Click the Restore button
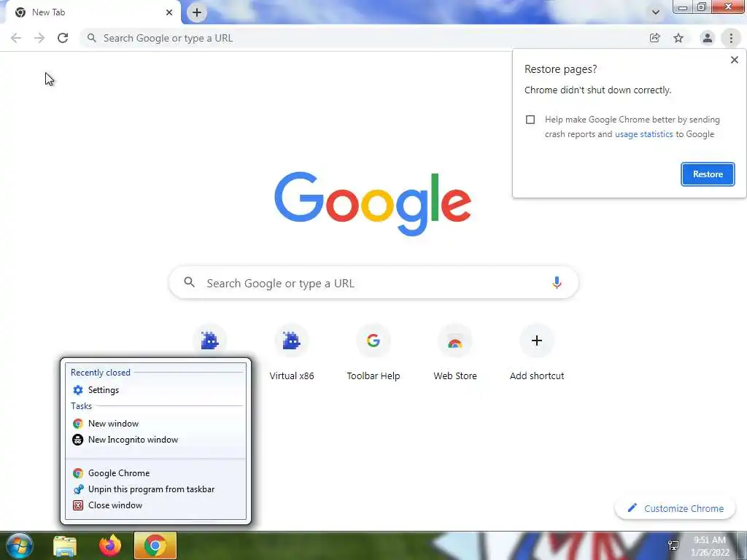 (708, 174)
